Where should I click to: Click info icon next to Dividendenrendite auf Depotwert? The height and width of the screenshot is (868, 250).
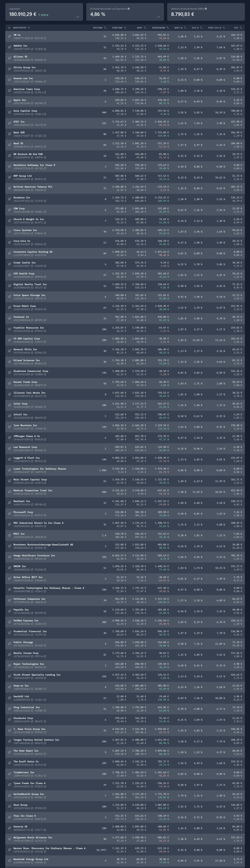pyautogui.click(x=128, y=9)
